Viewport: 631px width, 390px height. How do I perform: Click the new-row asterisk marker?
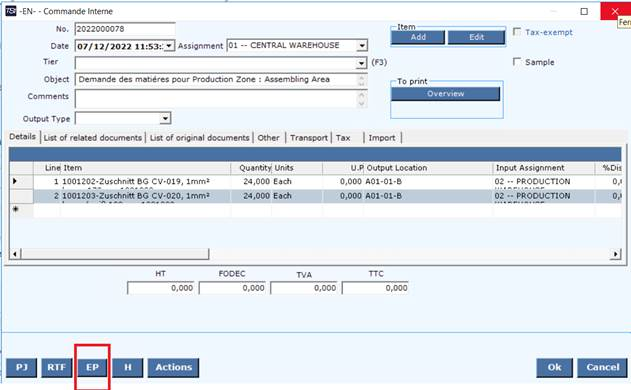(x=15, y=209)
